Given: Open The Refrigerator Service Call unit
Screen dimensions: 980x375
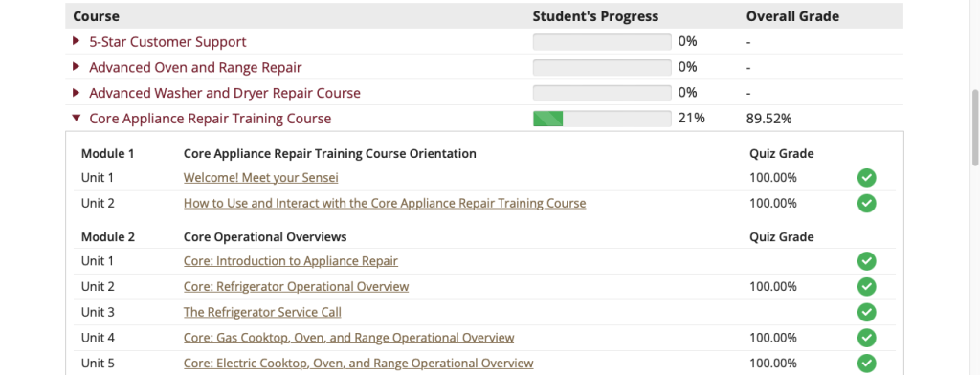Looking at the screenshot, I should 262,312.
